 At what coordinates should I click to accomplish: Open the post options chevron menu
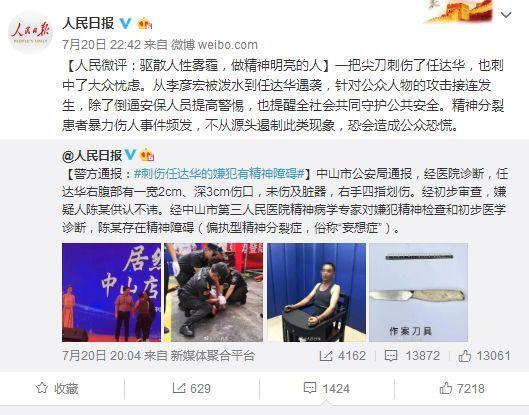coord(506,15)
